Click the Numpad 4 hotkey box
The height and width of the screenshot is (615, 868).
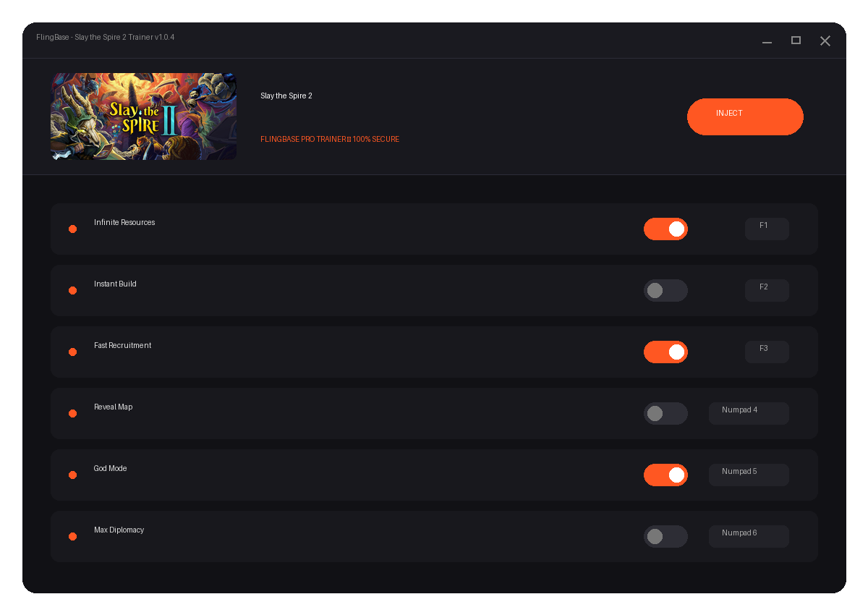pyautogui.click(x=749, y=414)
